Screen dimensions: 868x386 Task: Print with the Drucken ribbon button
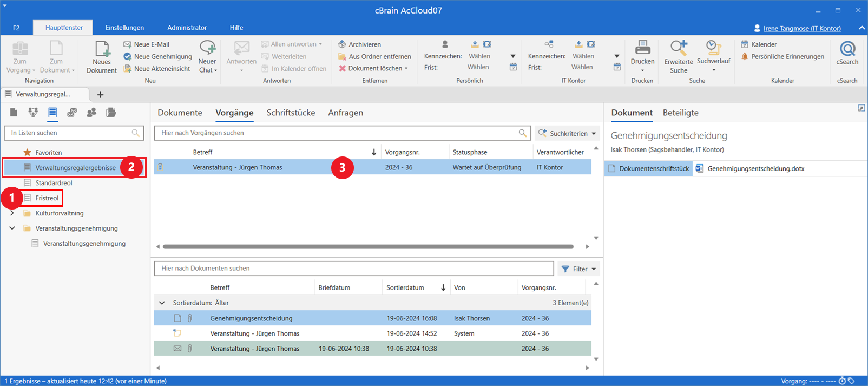click(642, 56)
